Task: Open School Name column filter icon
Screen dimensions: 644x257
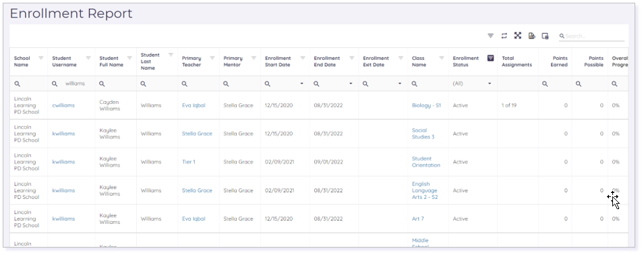Action: [x=40, y=58]
